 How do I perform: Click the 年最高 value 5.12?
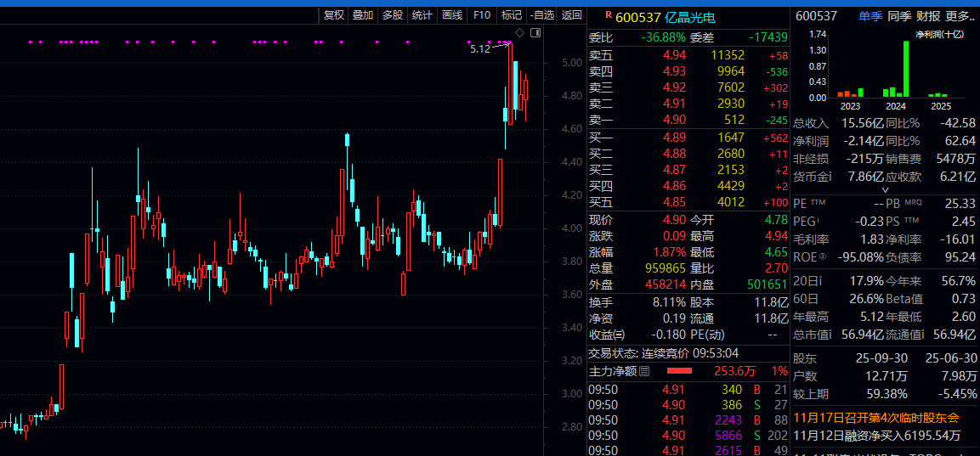pos(871,317)
